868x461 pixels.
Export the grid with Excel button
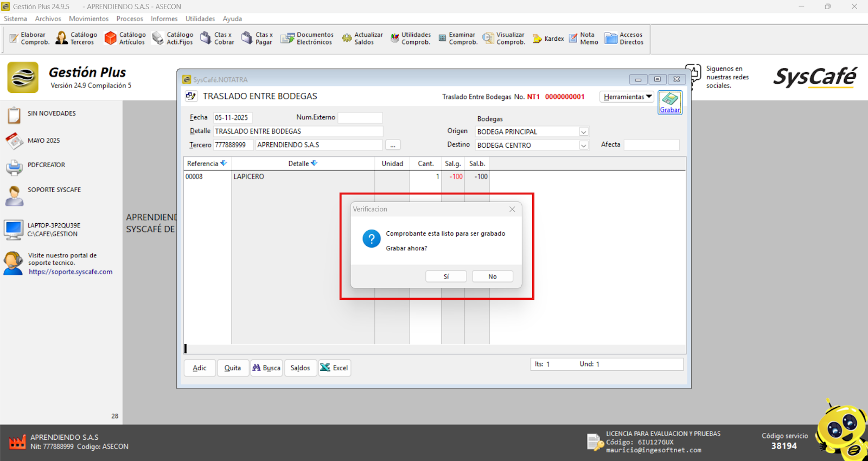tap(334, 368)
